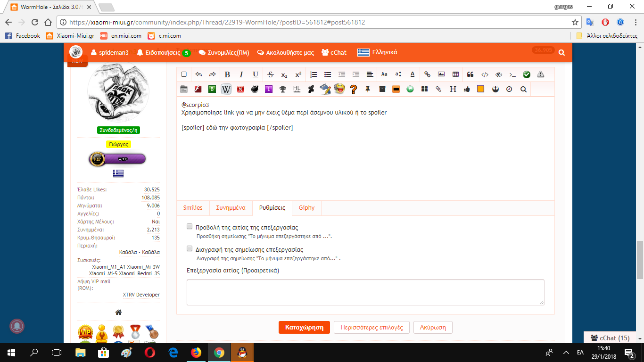
Task: Apply italic formatting to text
Action: (x=241, y=74)
